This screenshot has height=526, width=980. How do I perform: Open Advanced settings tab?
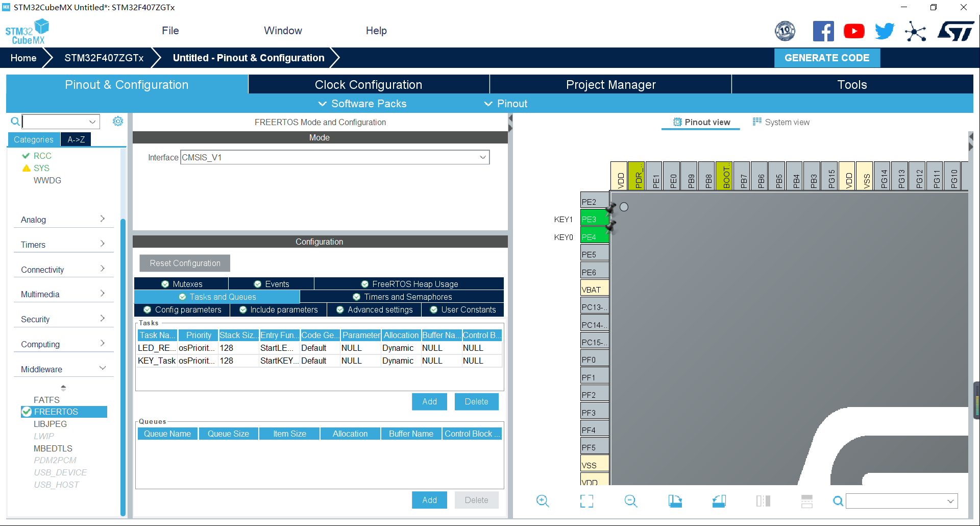[x=374, y=309]
